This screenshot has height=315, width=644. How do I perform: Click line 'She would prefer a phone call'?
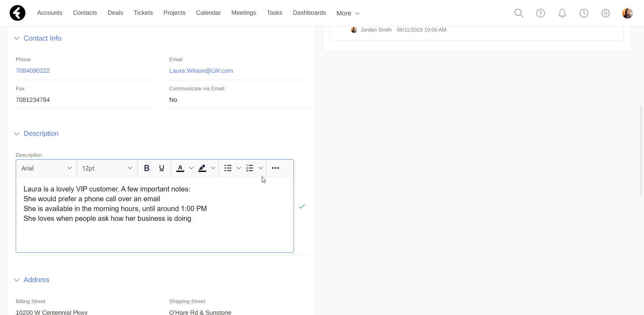coord(92,199)
